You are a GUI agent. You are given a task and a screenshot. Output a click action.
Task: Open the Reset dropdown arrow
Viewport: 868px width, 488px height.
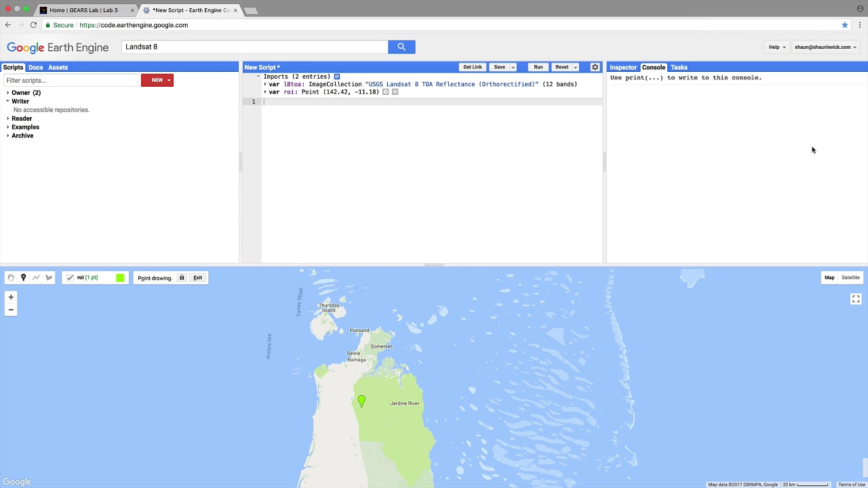click(x=575, y=67)
